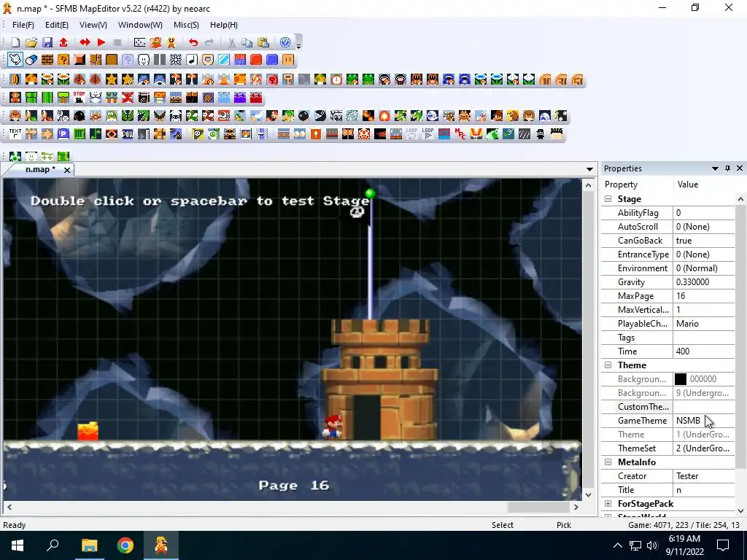Close the n.map tab
Viewport: 747px width, 560px height.
point(67,170)
